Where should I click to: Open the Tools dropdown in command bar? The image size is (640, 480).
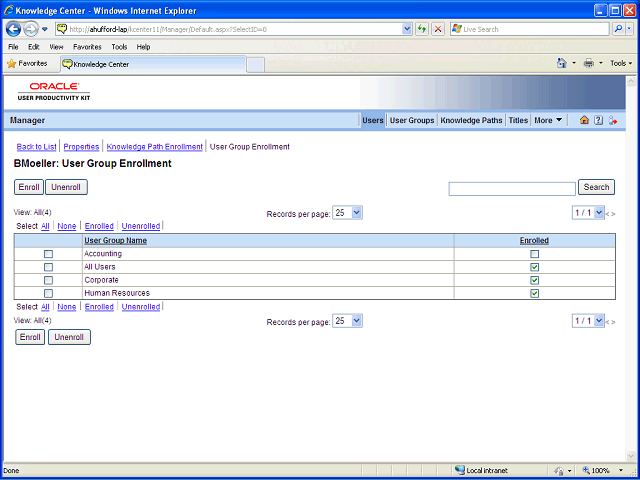click(621, 63)
